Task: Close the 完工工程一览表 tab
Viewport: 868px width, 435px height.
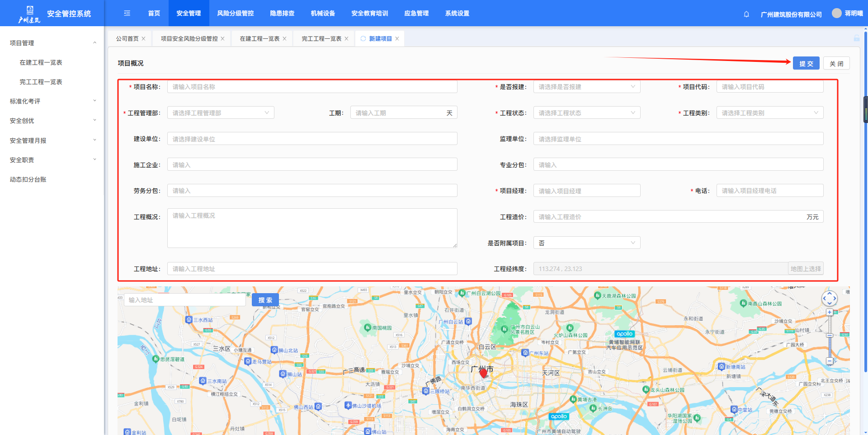Action: click(x=347, y=39)
